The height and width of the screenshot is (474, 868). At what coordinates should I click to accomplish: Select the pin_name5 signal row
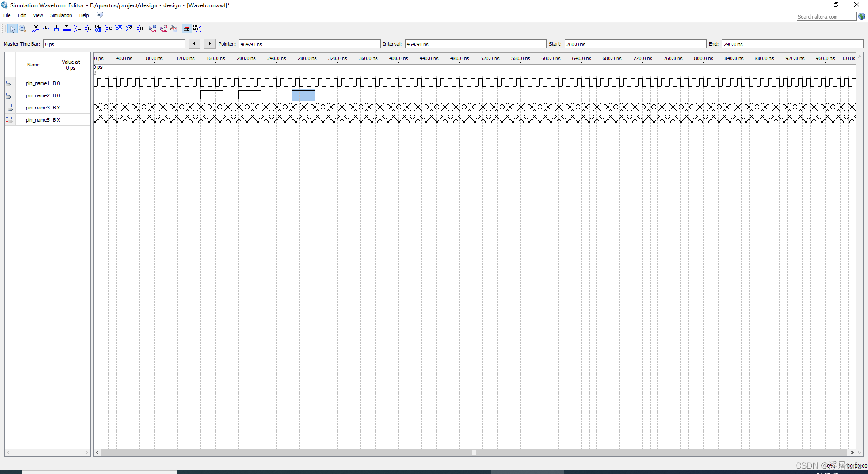47,120
